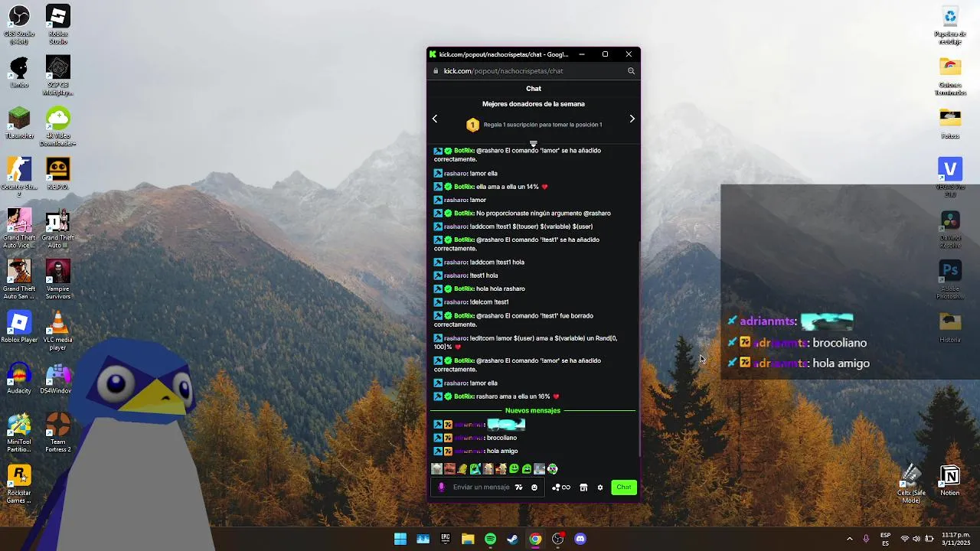Open Roblox Studio desktop shortcut
Viewport: 980px width, 551px height.
tap(58, 24)
